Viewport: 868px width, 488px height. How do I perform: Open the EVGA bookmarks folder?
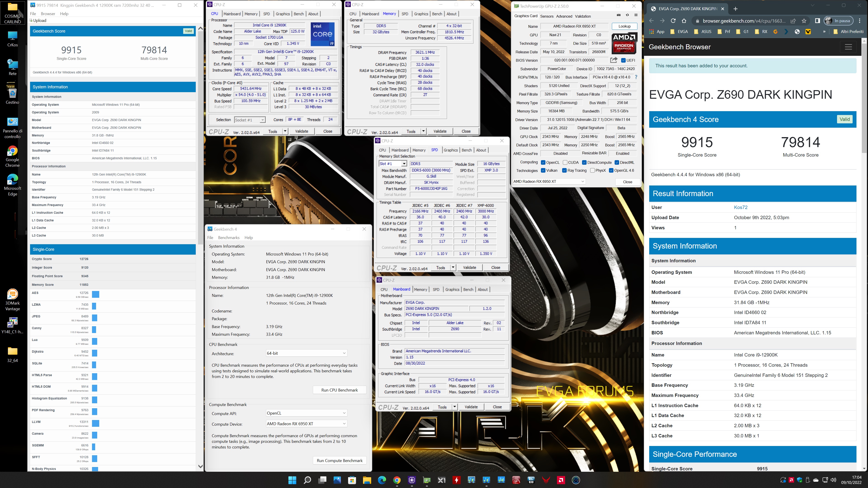point(679,32)
